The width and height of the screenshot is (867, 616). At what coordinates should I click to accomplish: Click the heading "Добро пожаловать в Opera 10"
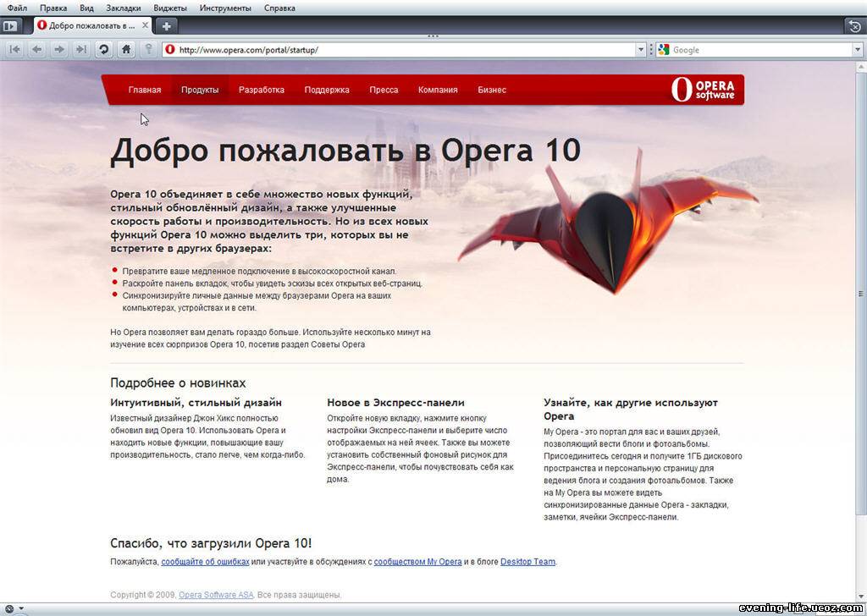click(345, 151)
